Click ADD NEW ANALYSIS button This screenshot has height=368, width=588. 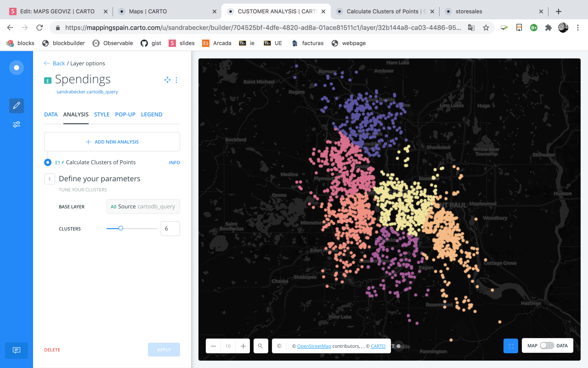tap(112, 142)
